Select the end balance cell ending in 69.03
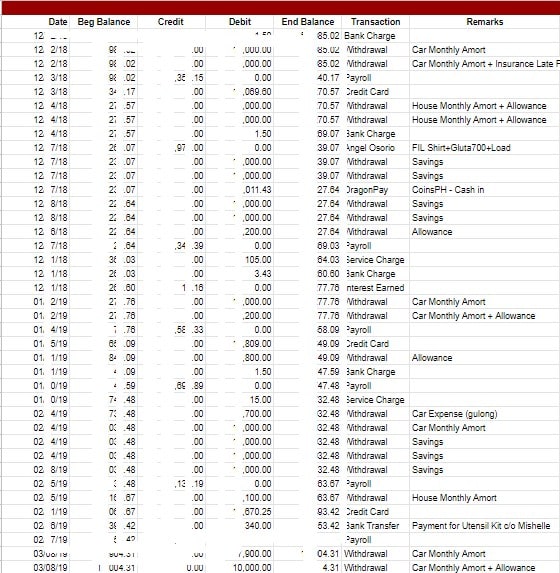Screen dimensions: 560x573 click(307, 246)
